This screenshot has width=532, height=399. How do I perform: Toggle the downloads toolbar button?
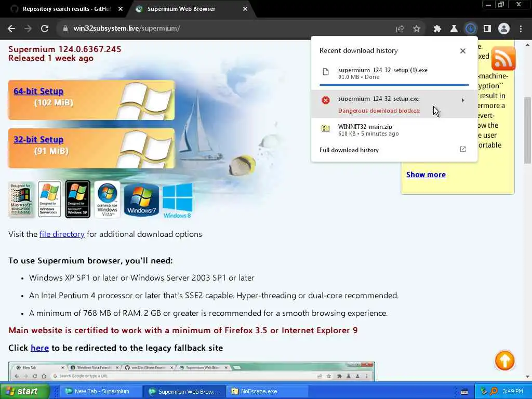470,29
